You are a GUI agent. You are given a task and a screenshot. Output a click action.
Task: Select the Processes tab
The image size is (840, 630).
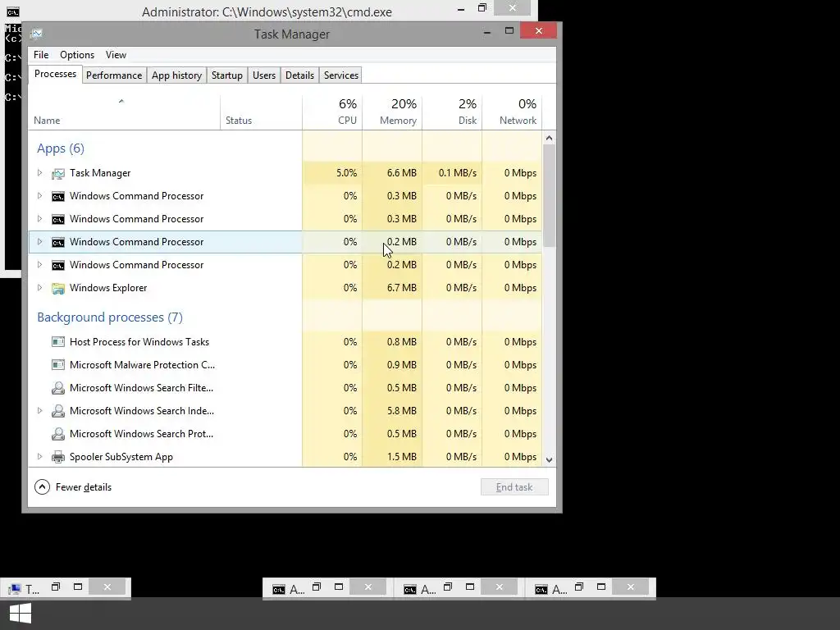(x=55, y=74)
